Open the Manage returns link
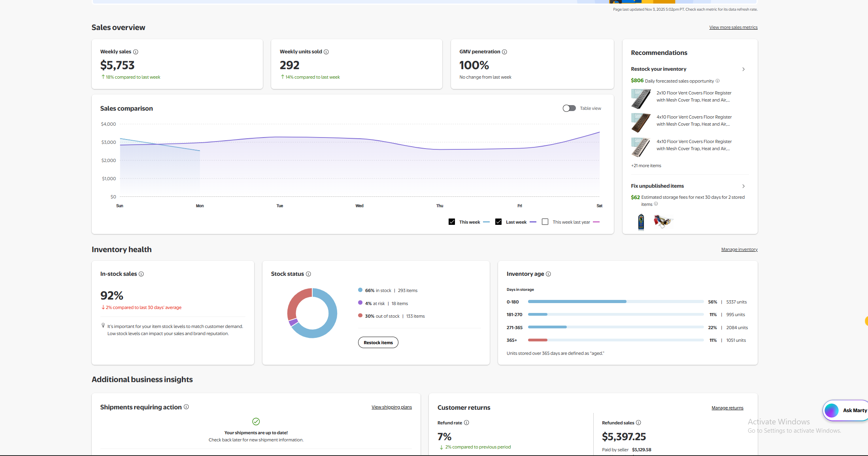 (x=727, y=408)
